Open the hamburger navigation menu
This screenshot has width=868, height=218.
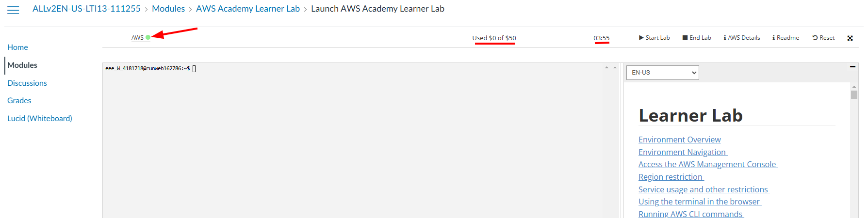[x=13, y=10]
